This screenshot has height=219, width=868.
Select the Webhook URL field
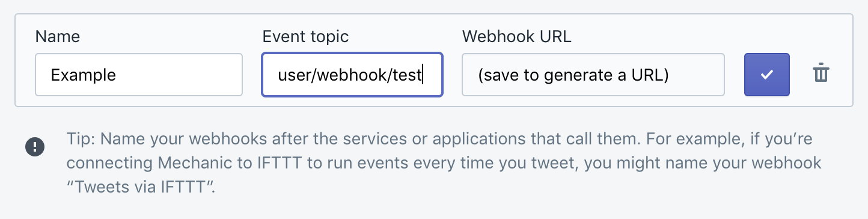593,75
